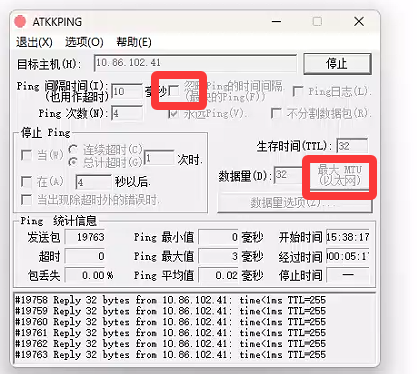Toggle the 当出现除超时外的错误时 checkbox
The image size is (417, 374).
[26, 200]
